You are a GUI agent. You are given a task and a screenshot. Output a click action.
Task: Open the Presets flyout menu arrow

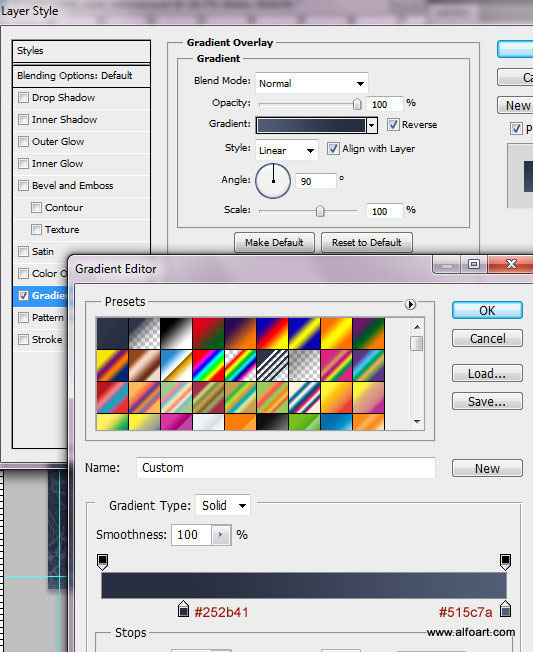click(410, 304)
